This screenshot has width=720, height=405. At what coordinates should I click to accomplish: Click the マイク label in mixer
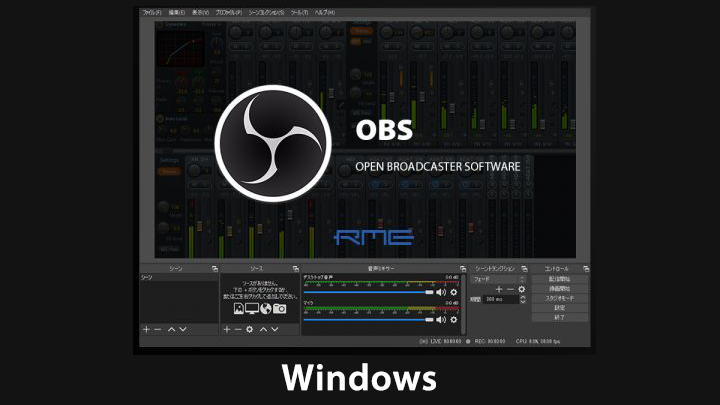point(309,303)
